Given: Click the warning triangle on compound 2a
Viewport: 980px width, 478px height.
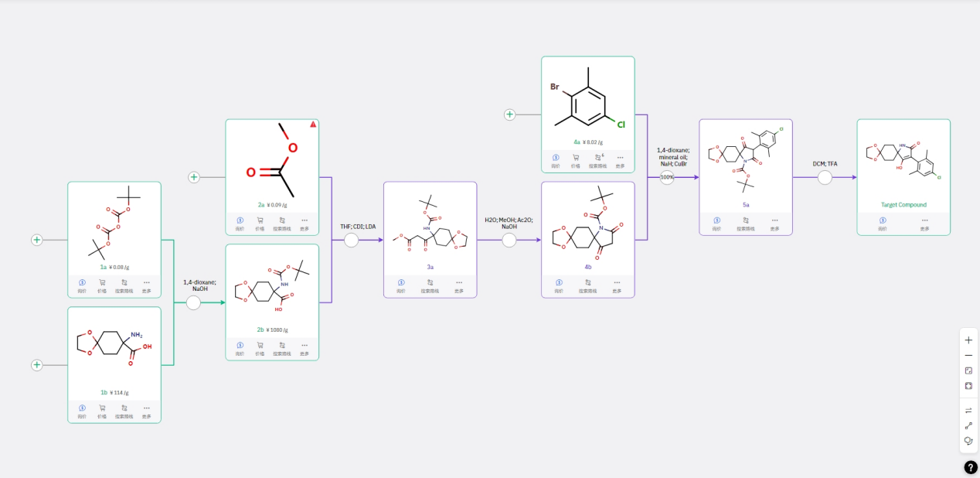Looking at the screenshot, I should coord(313,124).
